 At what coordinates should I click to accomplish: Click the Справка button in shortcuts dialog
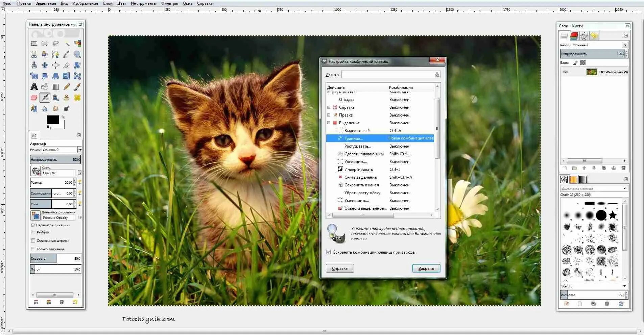[x=340, y=268]
